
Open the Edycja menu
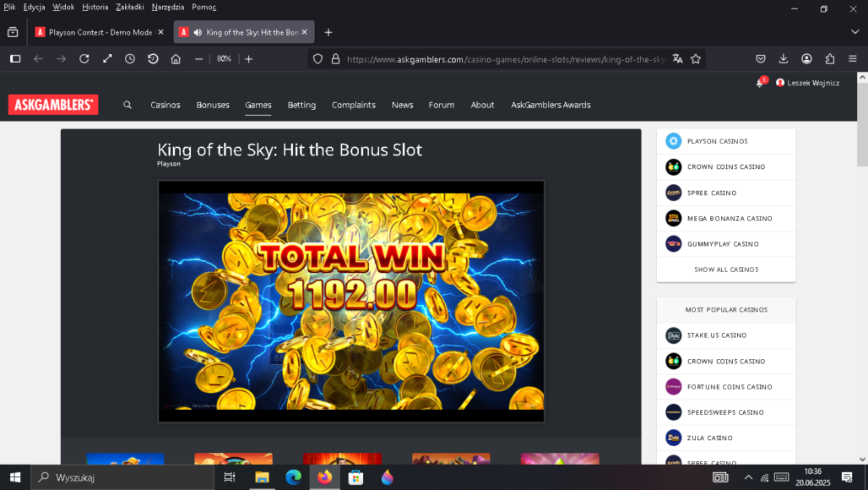34,7
